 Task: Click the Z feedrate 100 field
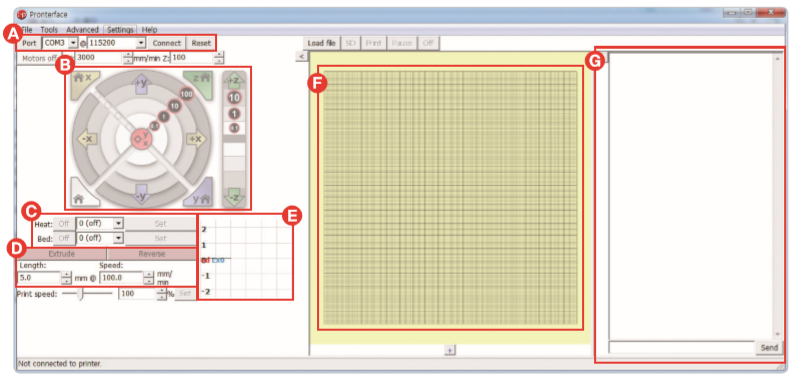click(192, 58)
